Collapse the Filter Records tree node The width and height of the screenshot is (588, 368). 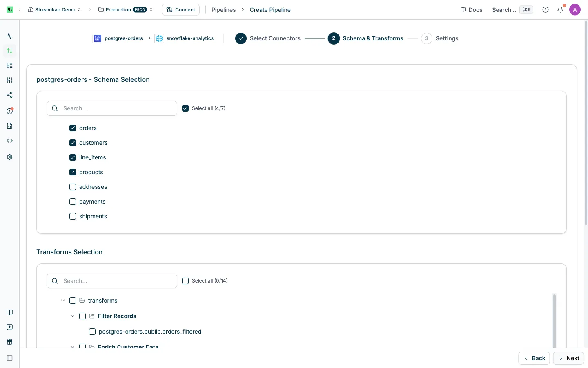point(73,316)
